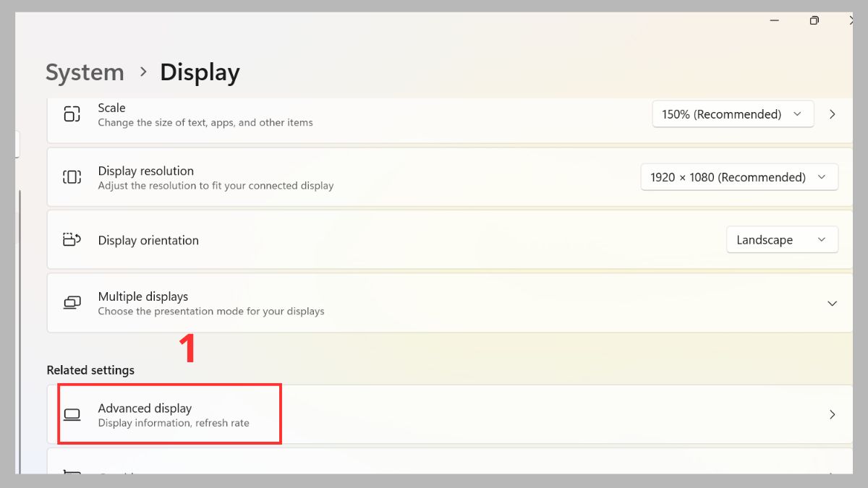Click Display in the breadcrumb
Screen dimensions: 868x488
(199, 72)
